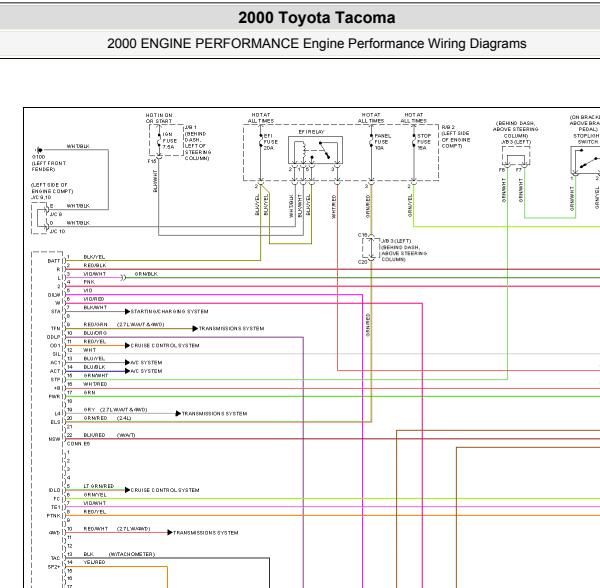Click the 'GRN/YEL' wire label at the FC pin

point(95,495)
